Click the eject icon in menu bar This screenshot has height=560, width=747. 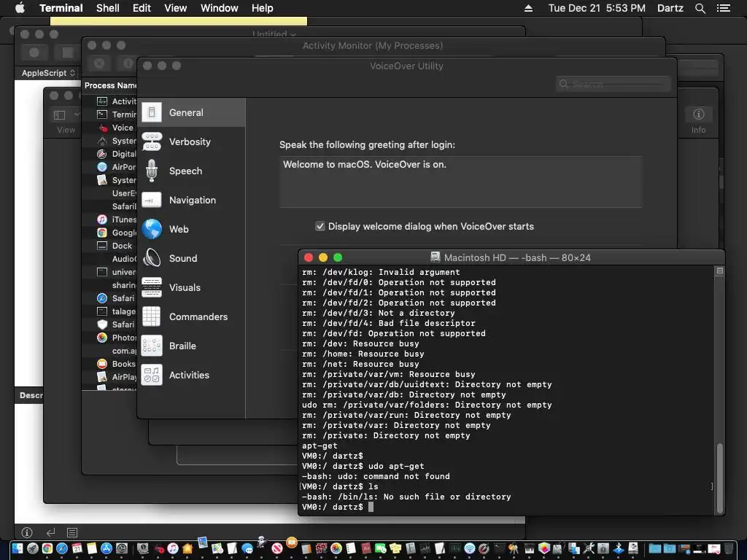528,8
